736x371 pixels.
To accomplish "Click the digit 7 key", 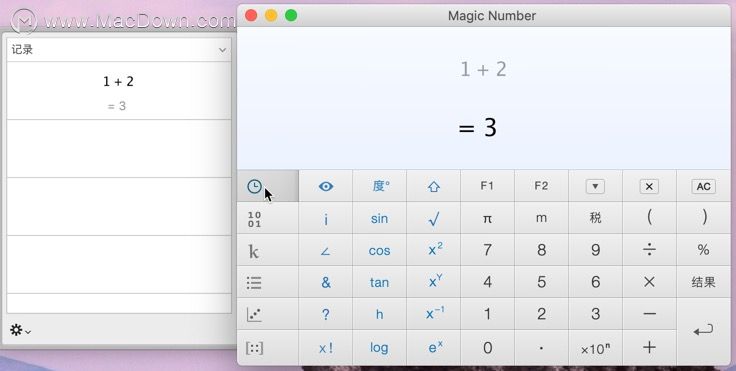I will pos(487,250).
